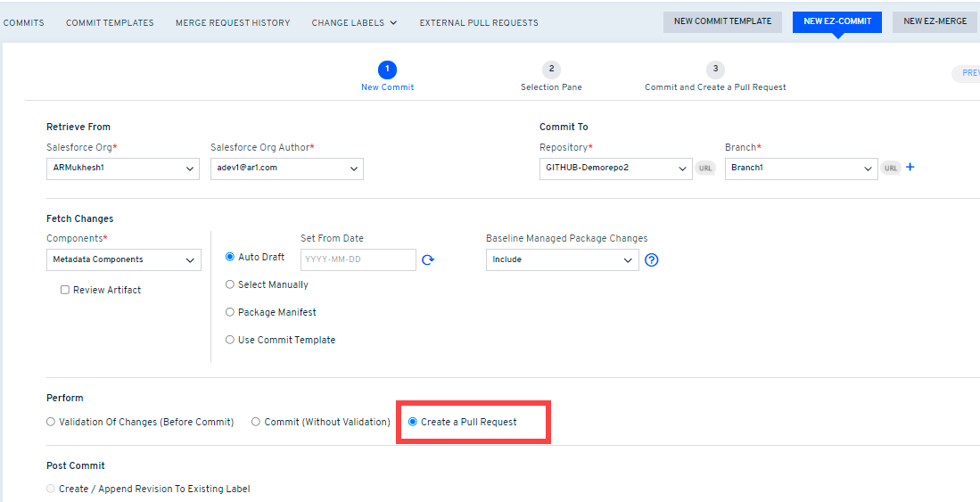Screen dimensions: 980x502
Task: Go to step 2 Selection Pane circle
Action: 551,70
